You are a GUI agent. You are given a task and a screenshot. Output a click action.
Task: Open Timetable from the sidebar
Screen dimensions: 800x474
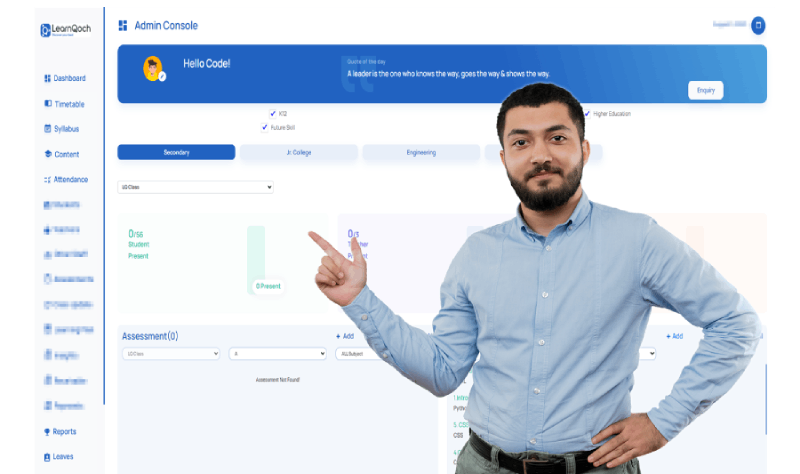coord(64,104)
